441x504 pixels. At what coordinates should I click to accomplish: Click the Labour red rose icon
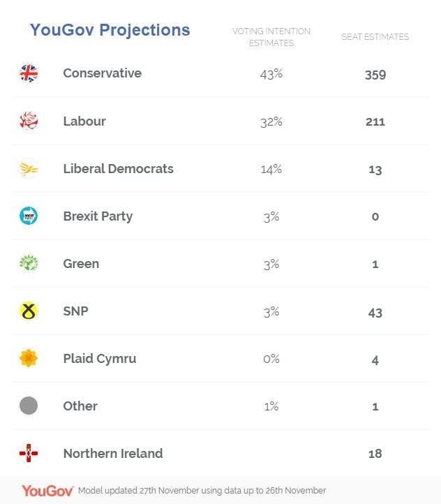(29, 121)
